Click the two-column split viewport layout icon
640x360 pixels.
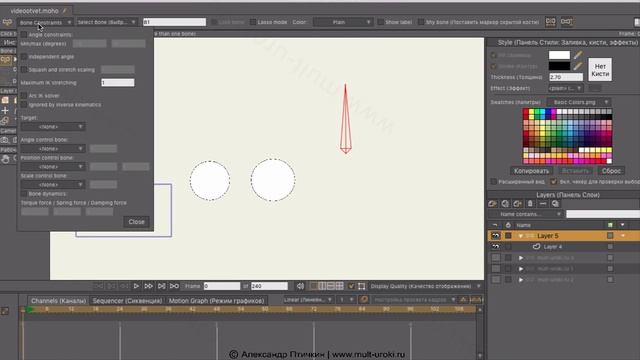pyautogui.click(x=322, y=286)
